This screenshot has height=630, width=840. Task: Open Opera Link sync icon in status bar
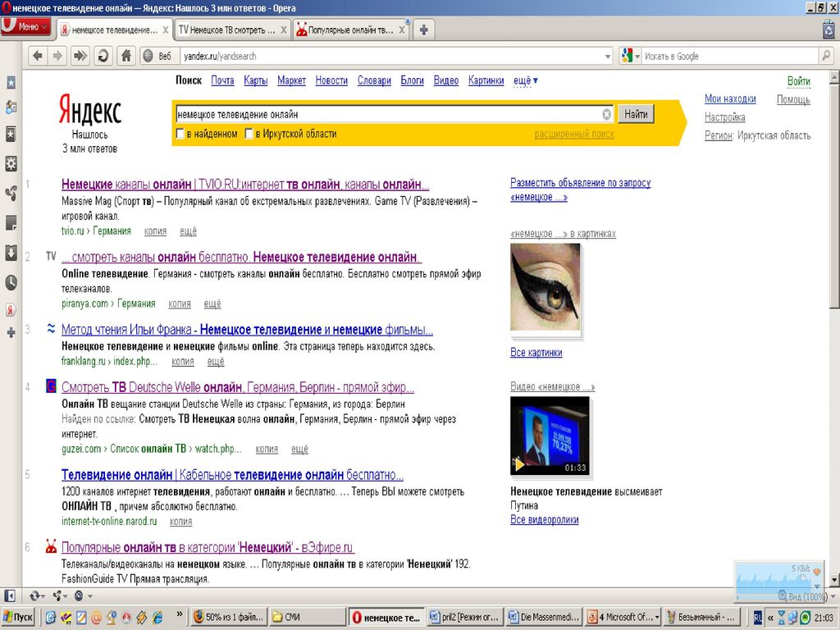click(36, 596)
